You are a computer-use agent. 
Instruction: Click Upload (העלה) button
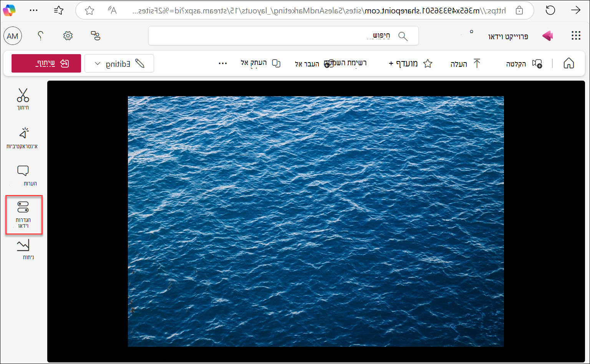click(466, 64)
